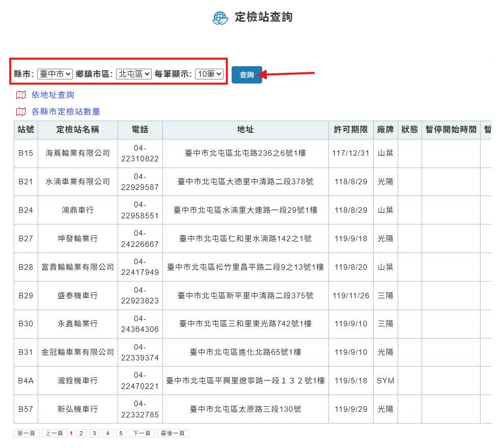The width and height of the screenshot is (501, 448).
Task: Click the 地址 column header
Action: 245,130
